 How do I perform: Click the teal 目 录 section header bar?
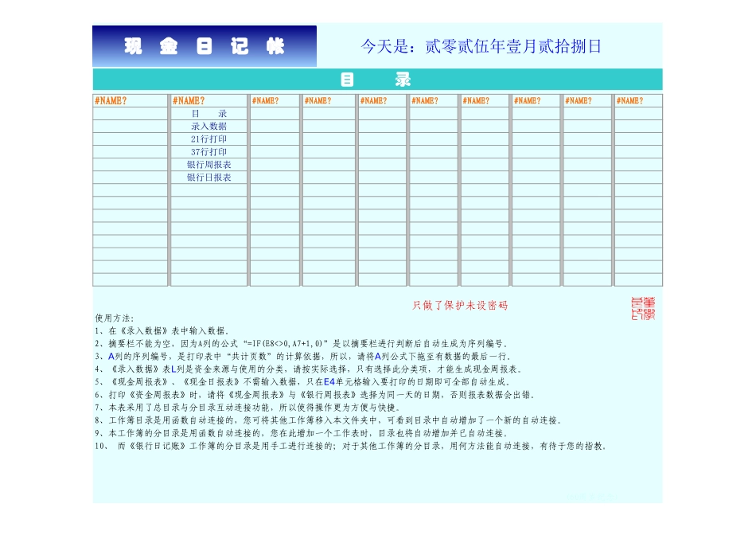(x=380, y=80)
